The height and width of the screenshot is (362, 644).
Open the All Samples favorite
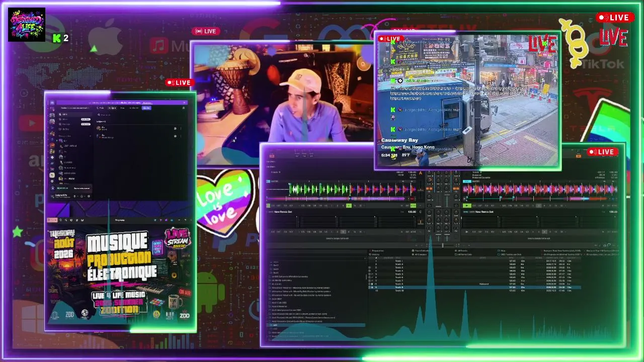point(420,254)
